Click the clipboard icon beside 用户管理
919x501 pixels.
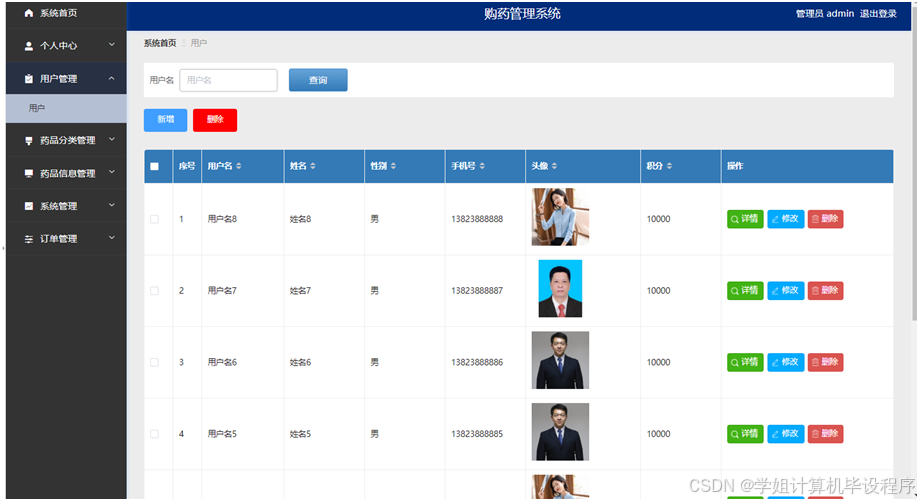pos(28,79)
